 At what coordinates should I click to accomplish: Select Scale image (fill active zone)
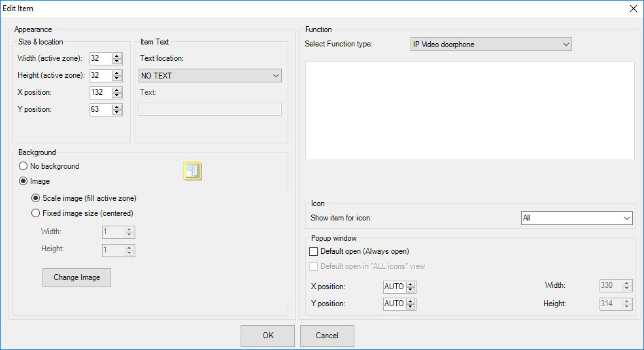click(x=36, y=198)
